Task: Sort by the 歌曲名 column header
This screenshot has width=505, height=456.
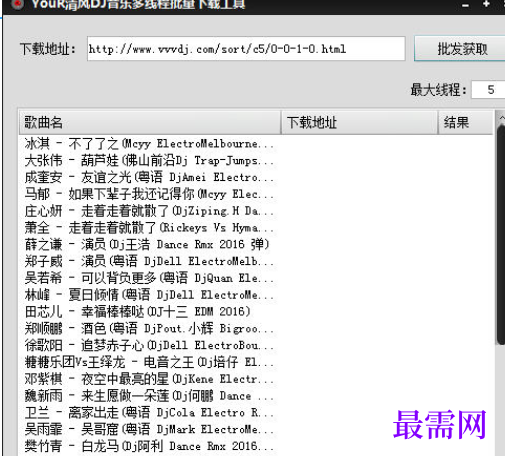Action: 150,122
